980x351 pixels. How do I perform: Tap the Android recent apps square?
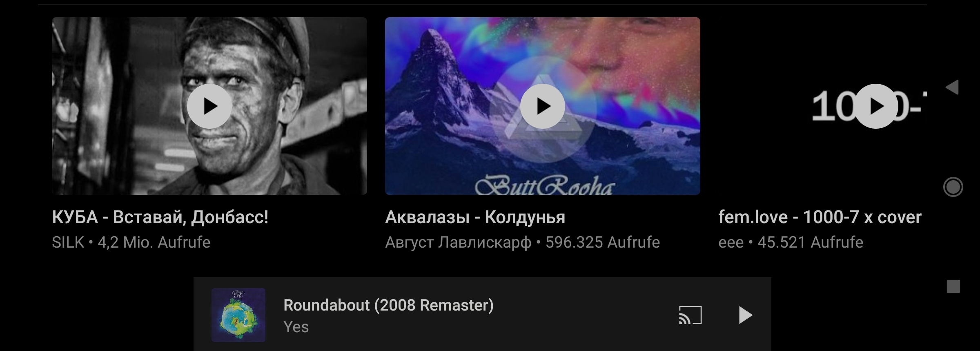tap(953, 286)
